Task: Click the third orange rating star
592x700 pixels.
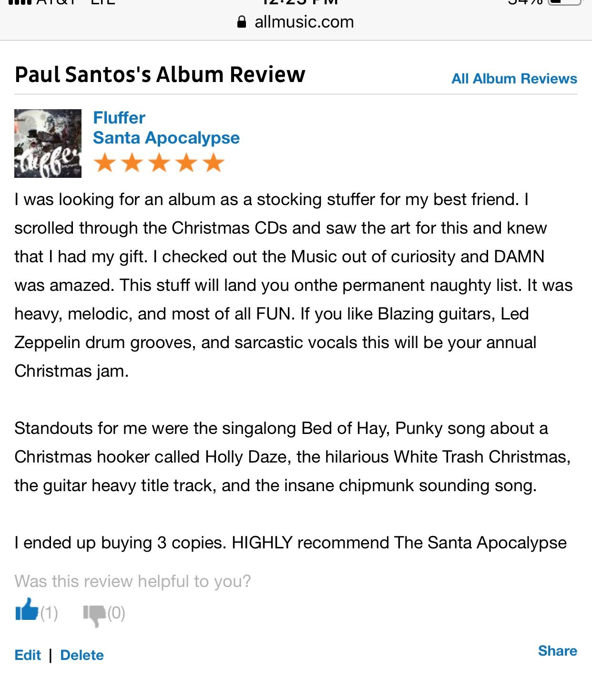Action: click(x=159, y=163)
